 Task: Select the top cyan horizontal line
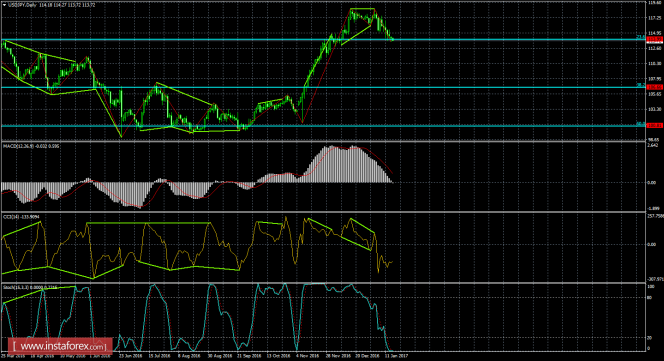coord(322,40)
